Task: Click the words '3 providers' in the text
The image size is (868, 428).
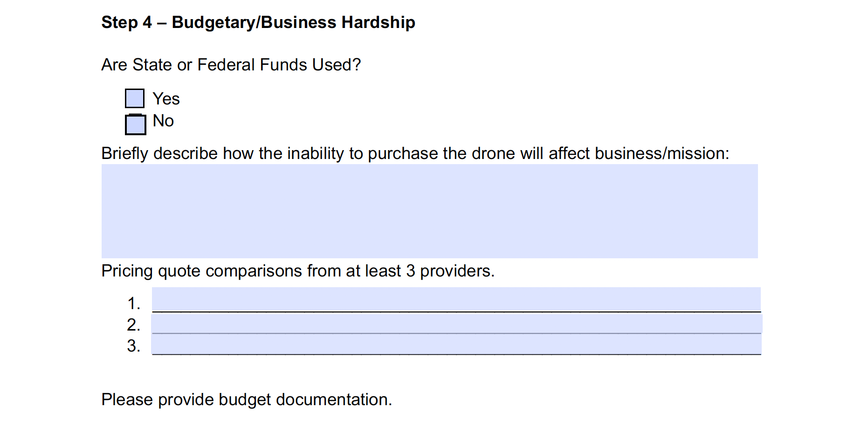Action: (x=450, y=271)
